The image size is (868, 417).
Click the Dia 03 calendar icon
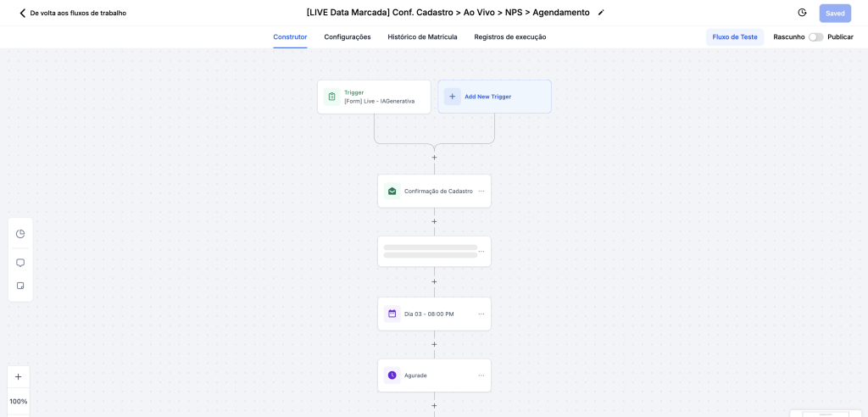coord(392,314)
